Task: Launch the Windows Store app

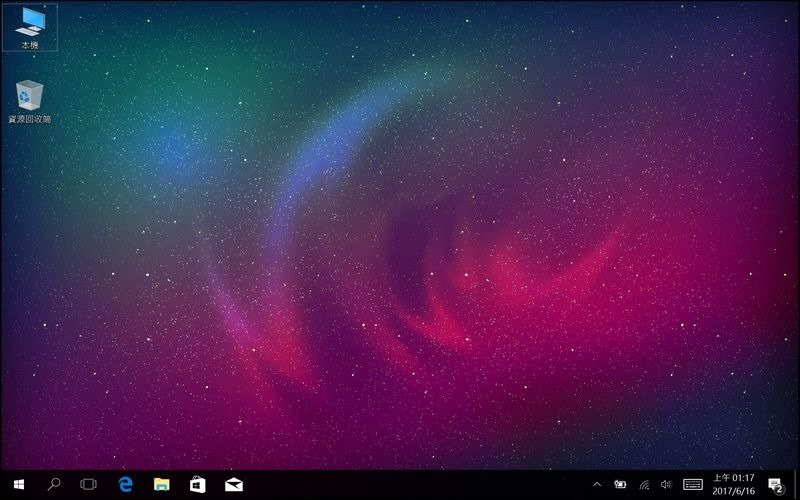Action: pyautogui.click(x=197, y=485)
